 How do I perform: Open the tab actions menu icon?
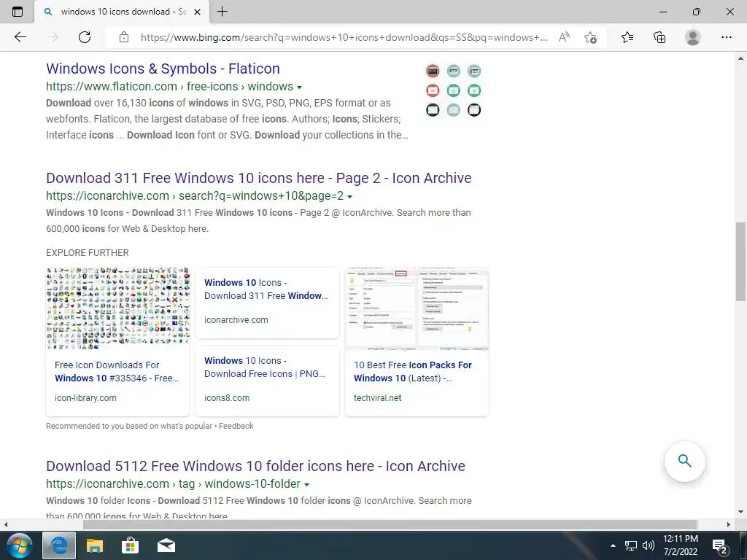pos(18,12)
